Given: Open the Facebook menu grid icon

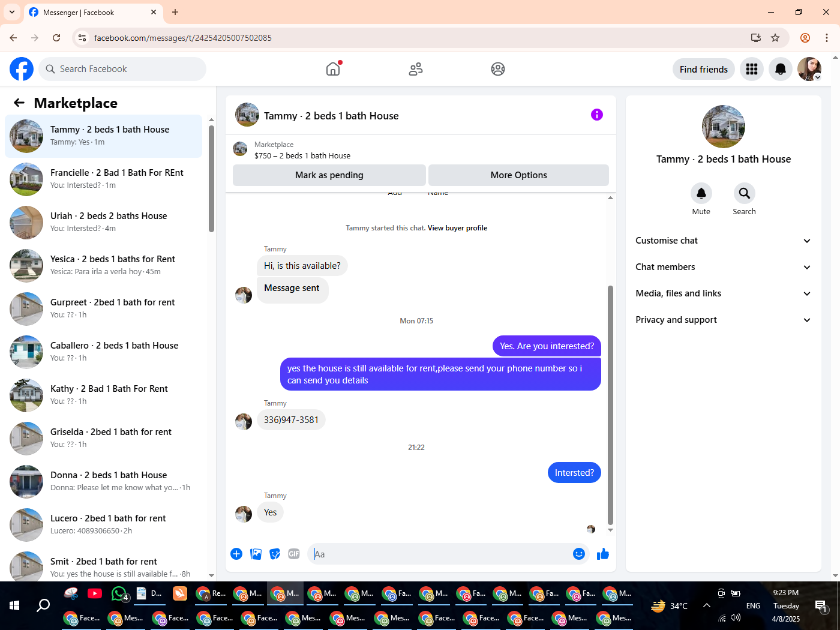Looking at the screenshot, I should pos(752,69).
